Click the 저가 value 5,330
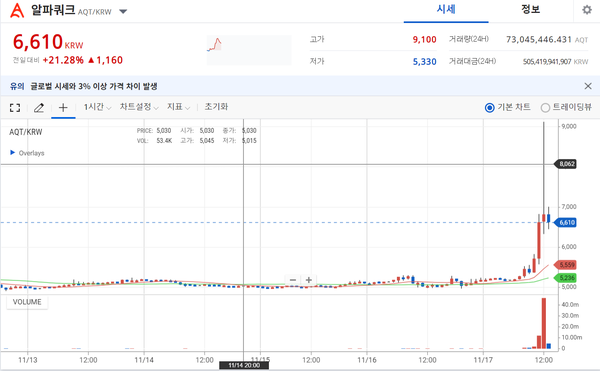Viewport: 600px width, 371px height. pyautogui.click(x=424, y=62)
